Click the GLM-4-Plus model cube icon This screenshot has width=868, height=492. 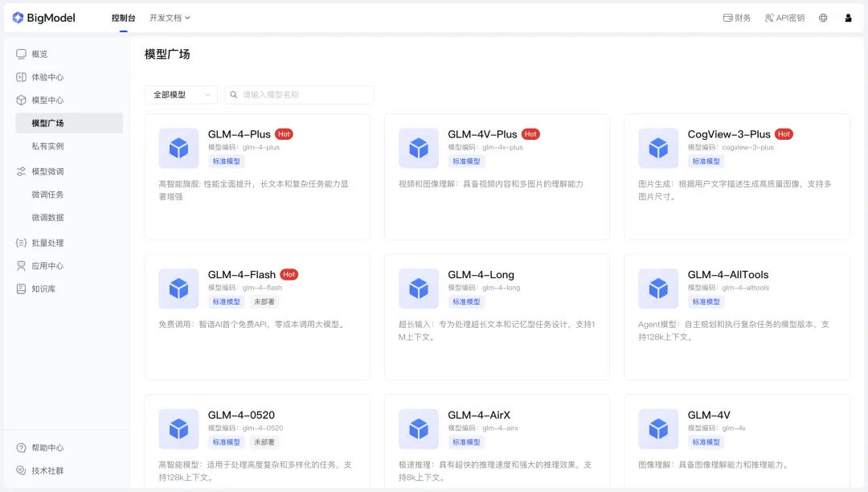point(178,148)
